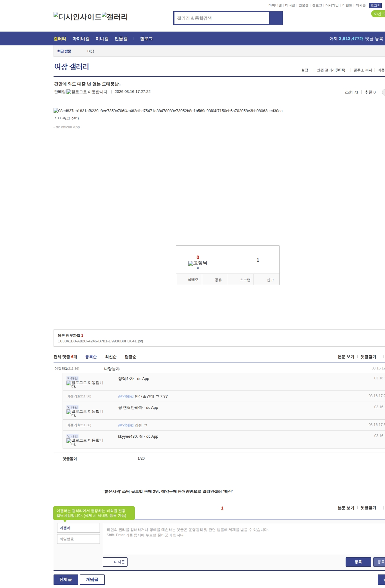Click the 로그인 button
Image resolution: width=385 pixels, height=588 pixels.
click(x=375, y=5)
